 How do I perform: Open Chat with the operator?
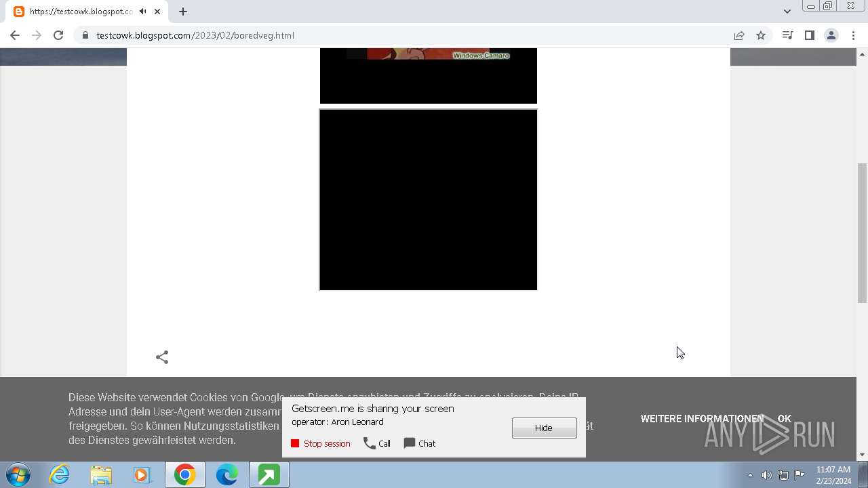[420, 443]
